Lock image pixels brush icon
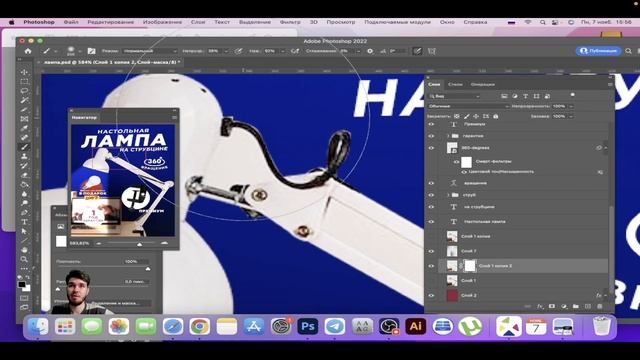The width and height of the screenshot is (640, 360). [x=467, y=116]
